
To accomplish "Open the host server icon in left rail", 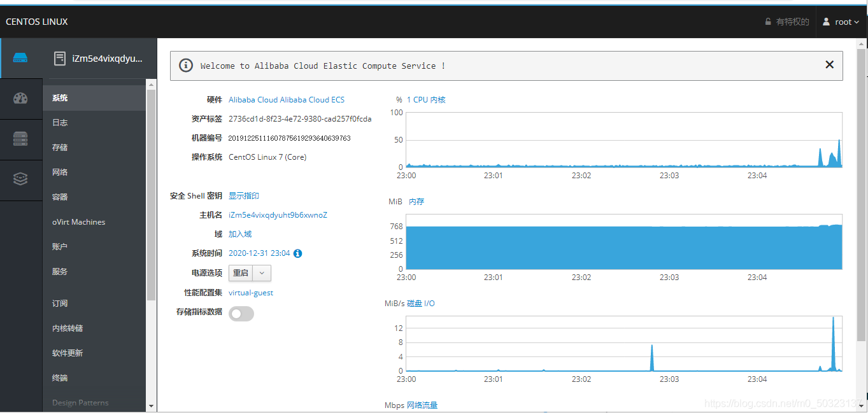I will 20,58.
